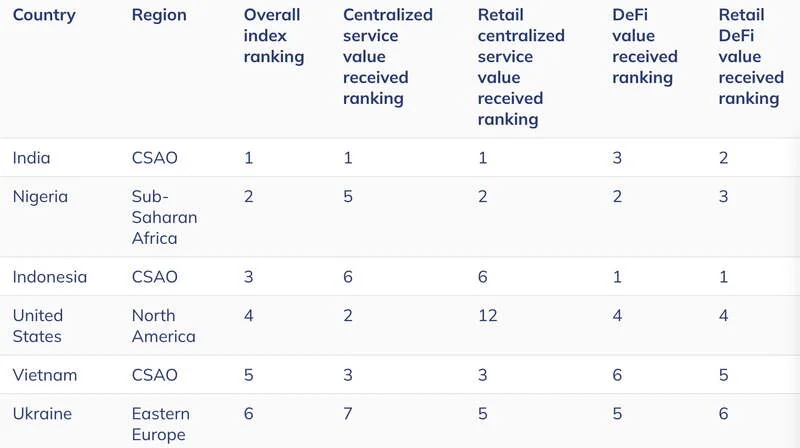The image size is (800, 448).
Task: Select the Retail centralized service value header
Action: [x=521, y=67]
